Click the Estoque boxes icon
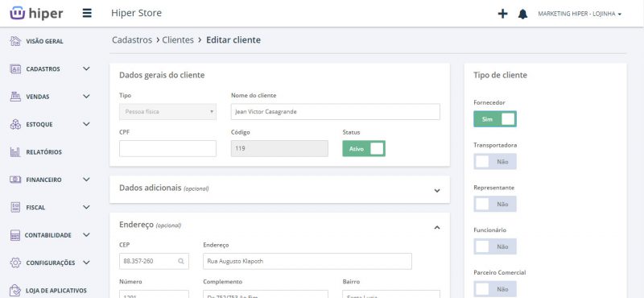Screen dimensions: 644x298 tap(15, 124)
